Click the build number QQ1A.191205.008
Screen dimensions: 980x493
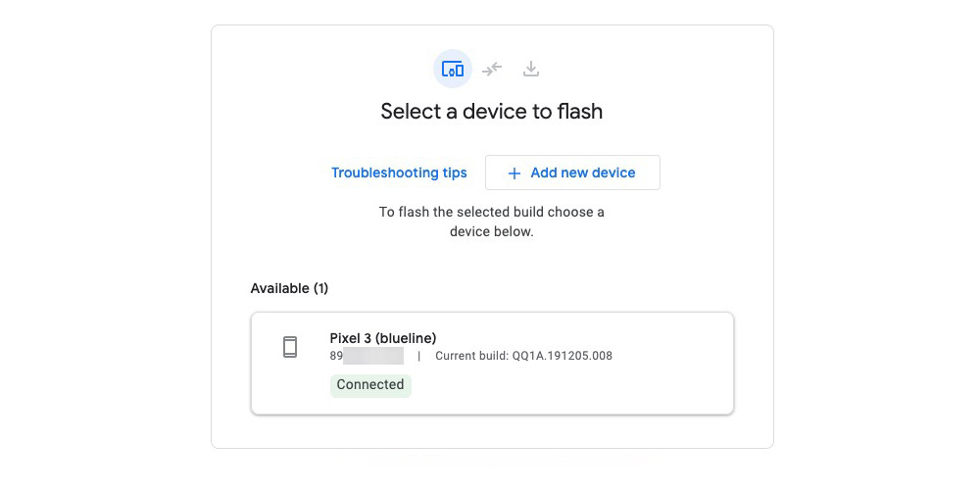click(563, 356)
